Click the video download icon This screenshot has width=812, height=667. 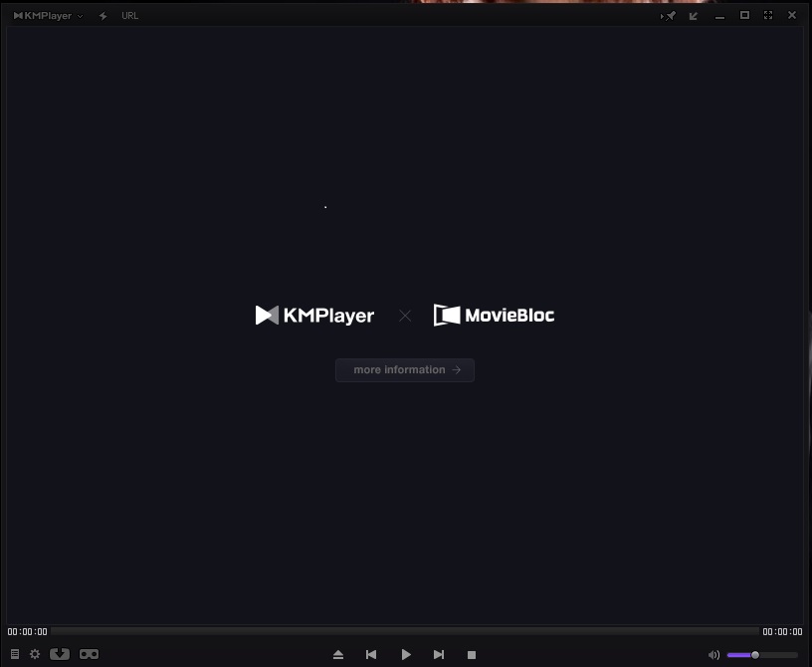(60, 654)
